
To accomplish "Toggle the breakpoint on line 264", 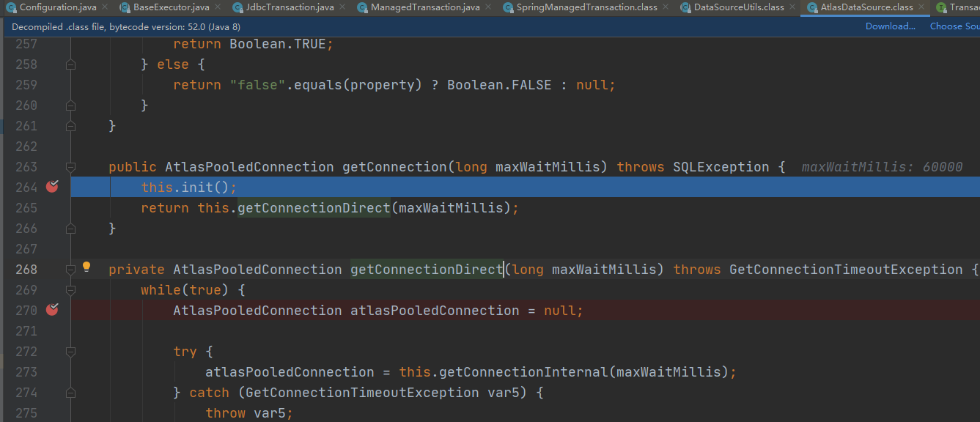I will click(52, 187).
